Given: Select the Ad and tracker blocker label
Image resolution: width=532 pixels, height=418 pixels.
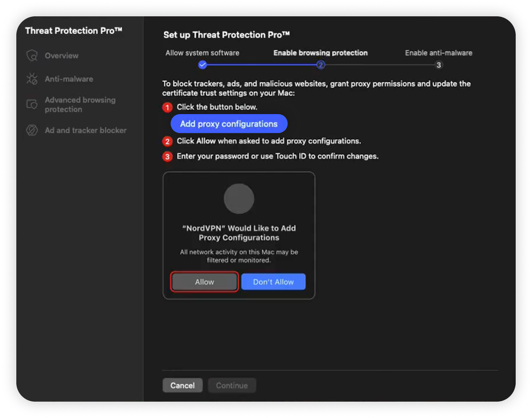Looking at the screenshot, I should pos(85,130).
